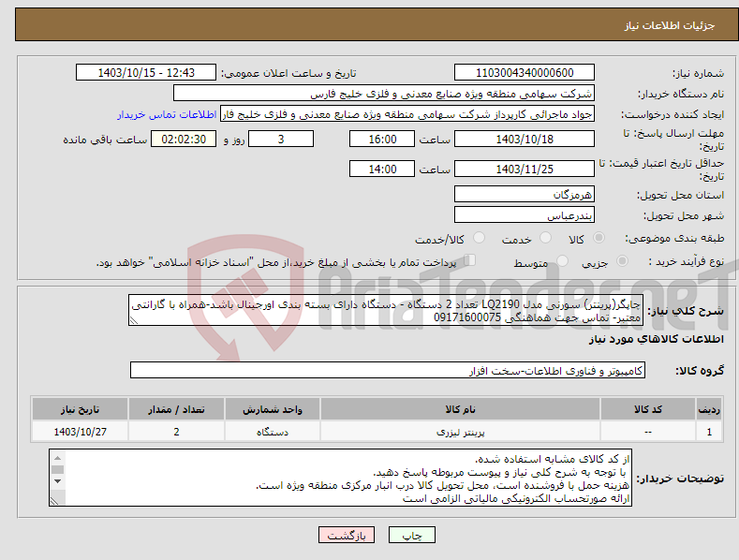Click the واحد شمارش column header
The width and height of the screenshot is (739, 560).
click(x=273, y=409)
